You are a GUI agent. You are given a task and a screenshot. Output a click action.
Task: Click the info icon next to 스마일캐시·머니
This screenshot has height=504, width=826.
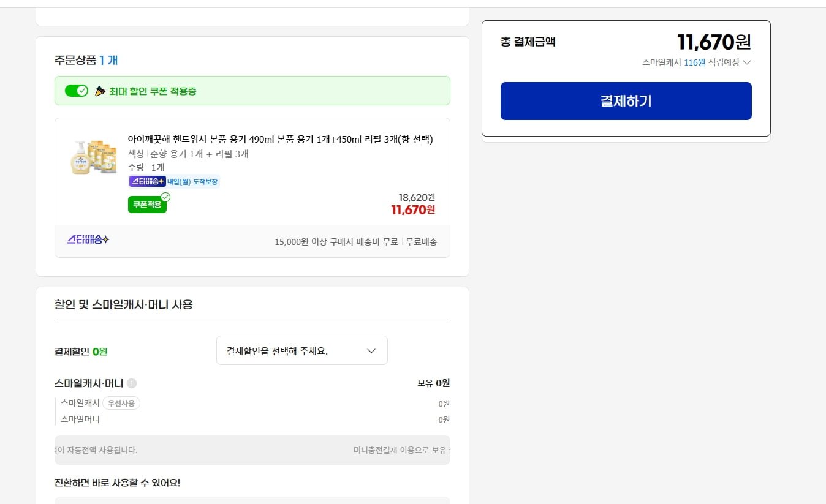[132, 383]
